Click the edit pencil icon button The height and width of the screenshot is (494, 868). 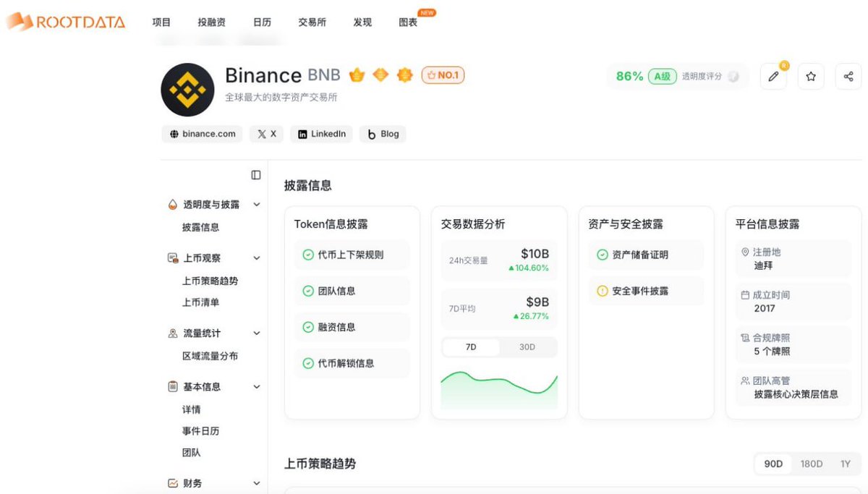point(773,76)
